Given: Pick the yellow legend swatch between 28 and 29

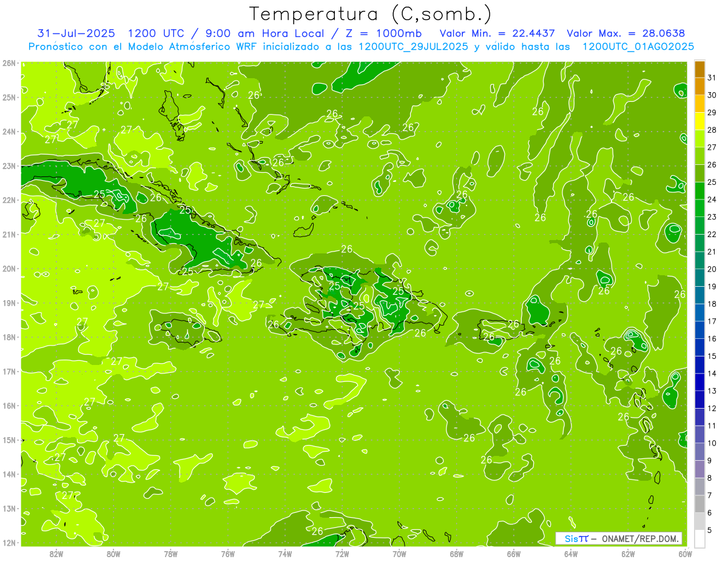Looking at the screenshot, I should click(x=700, y=121).
